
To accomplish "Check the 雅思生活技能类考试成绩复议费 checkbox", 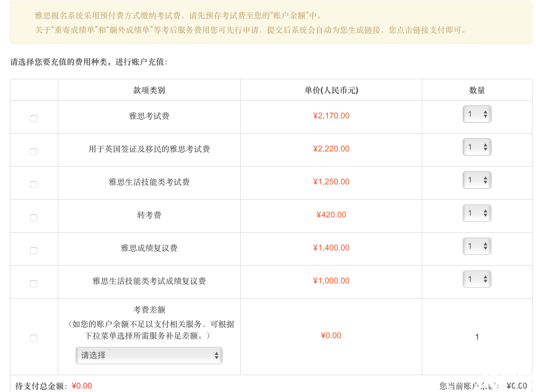I will 34,284.
